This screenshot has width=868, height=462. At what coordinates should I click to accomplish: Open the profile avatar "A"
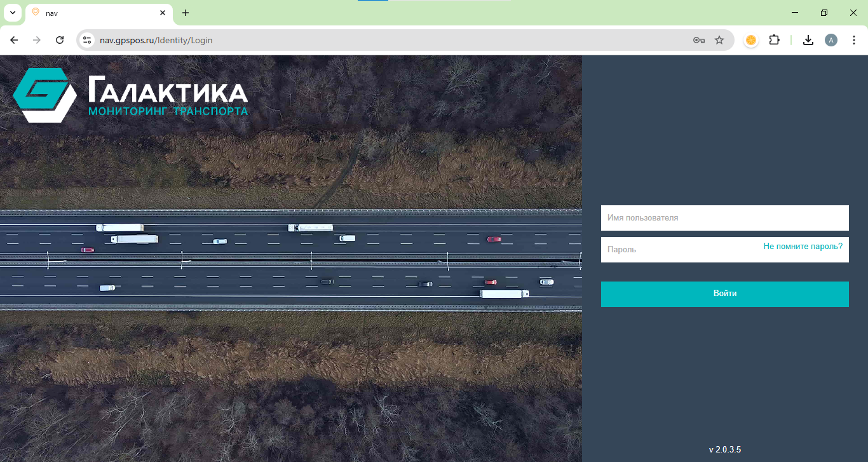831,40
